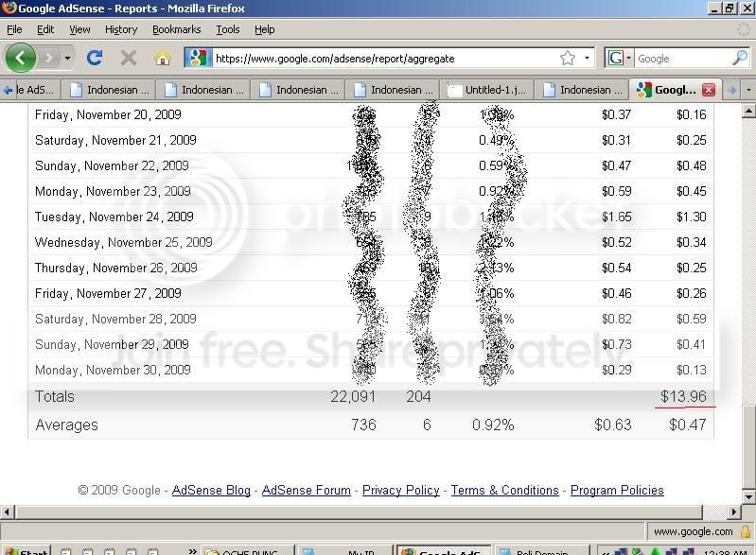Open the list all tabs dropdown
Viewport: 756px width, 555px height.
point(748,90)
